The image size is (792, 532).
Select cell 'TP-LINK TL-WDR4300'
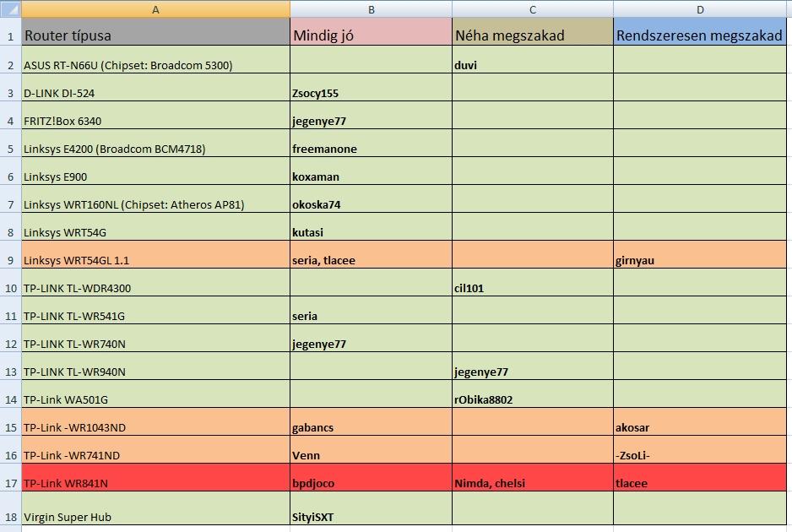[155, 282]
